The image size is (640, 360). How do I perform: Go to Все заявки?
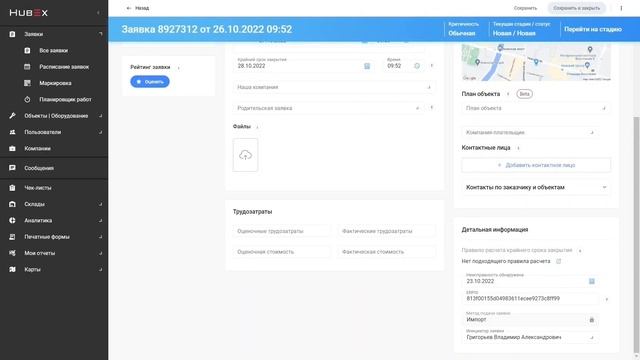click(53, 51)
